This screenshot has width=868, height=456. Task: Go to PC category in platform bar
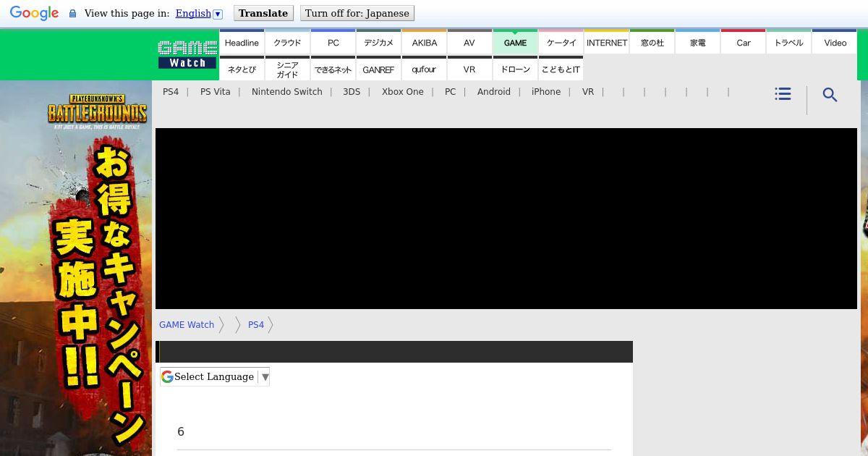[451, 92]
